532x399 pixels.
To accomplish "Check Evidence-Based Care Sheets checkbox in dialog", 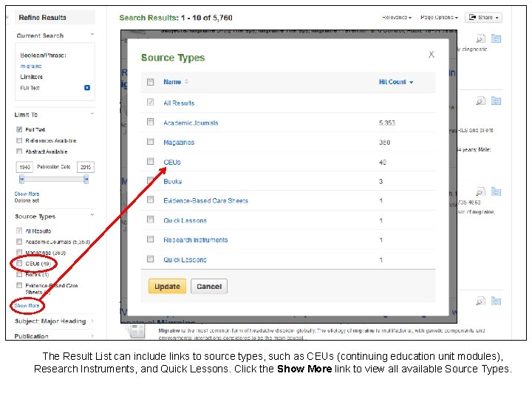I will click(x=150, y=199).
